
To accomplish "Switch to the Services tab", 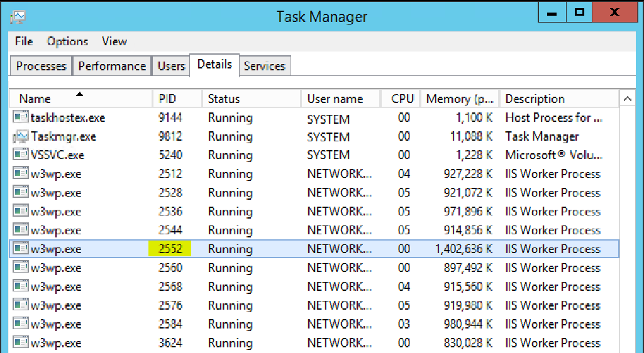I will [265, 66].
